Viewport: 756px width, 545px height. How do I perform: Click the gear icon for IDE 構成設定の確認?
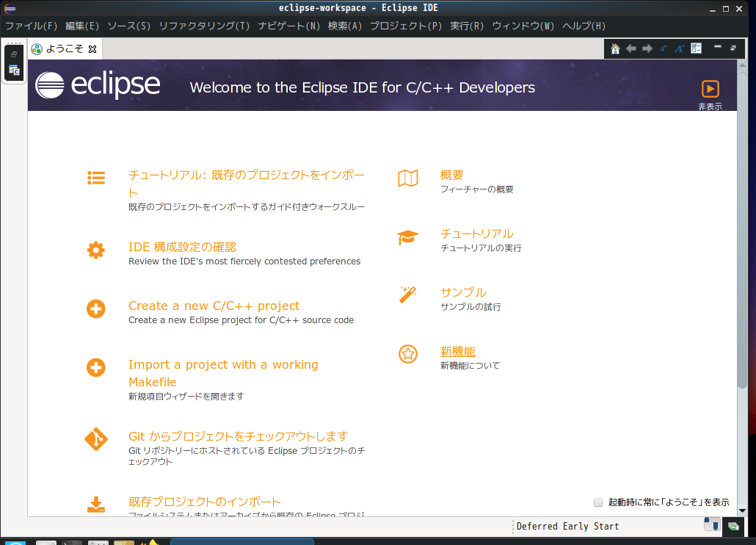(96, 250)
